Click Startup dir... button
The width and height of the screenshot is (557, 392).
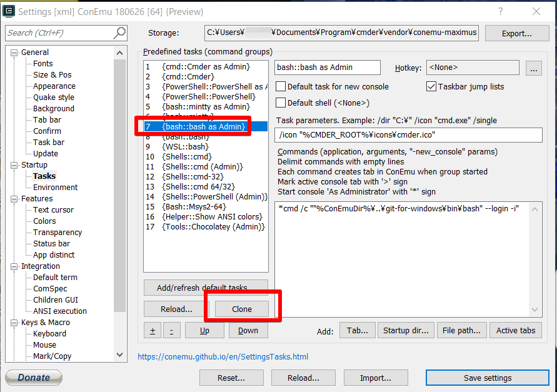coord(406,331)
